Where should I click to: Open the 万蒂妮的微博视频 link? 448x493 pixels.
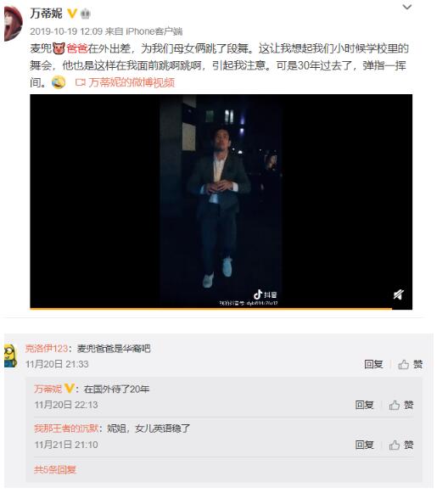coord(125,82)
